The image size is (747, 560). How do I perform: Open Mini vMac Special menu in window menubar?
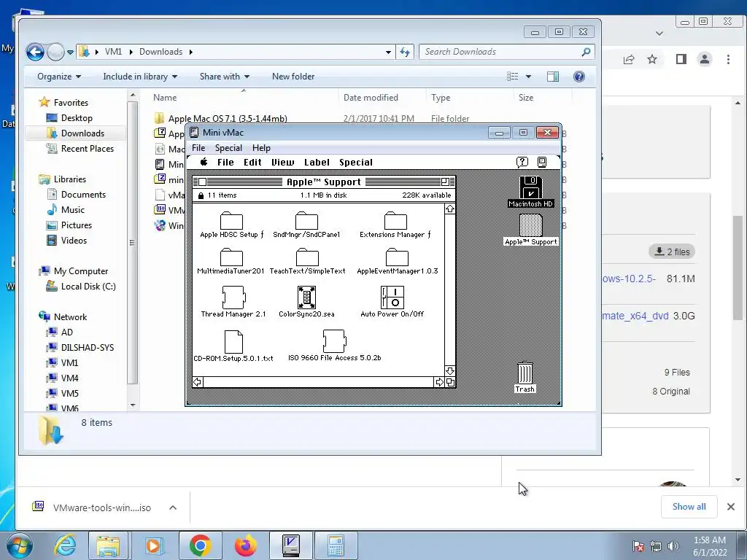click(228, 147)
